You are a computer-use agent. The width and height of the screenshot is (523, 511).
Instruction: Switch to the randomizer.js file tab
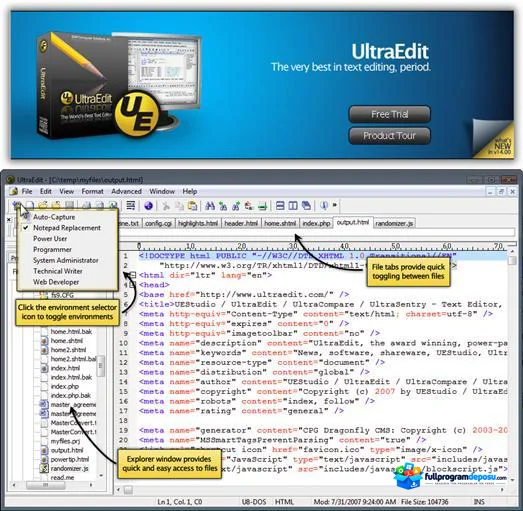(394, 223)
